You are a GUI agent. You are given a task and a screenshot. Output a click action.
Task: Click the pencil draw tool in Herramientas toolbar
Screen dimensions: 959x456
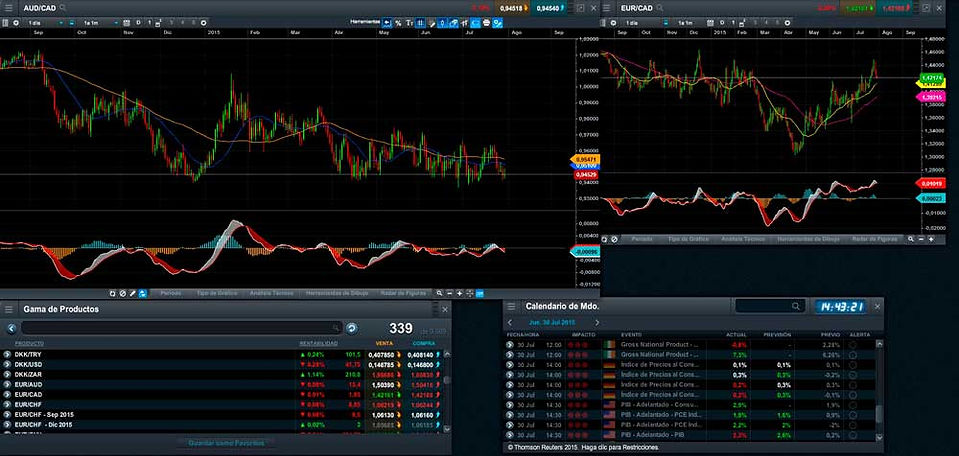(432, 23)
